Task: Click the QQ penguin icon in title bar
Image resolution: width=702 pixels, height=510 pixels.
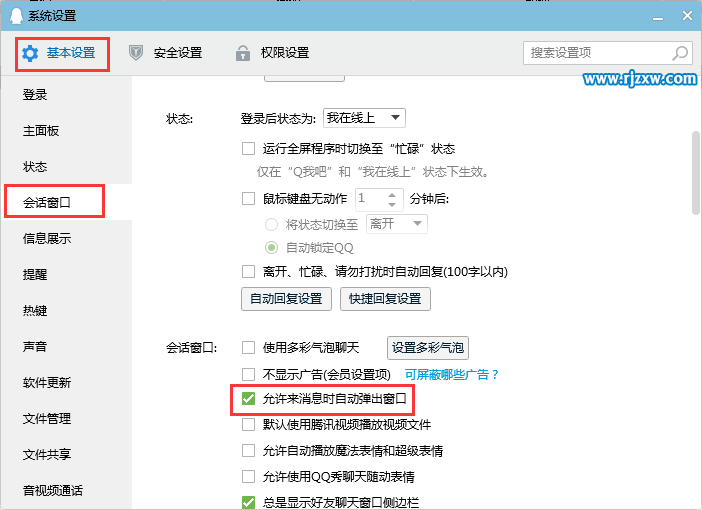Action: pos(16,16)
